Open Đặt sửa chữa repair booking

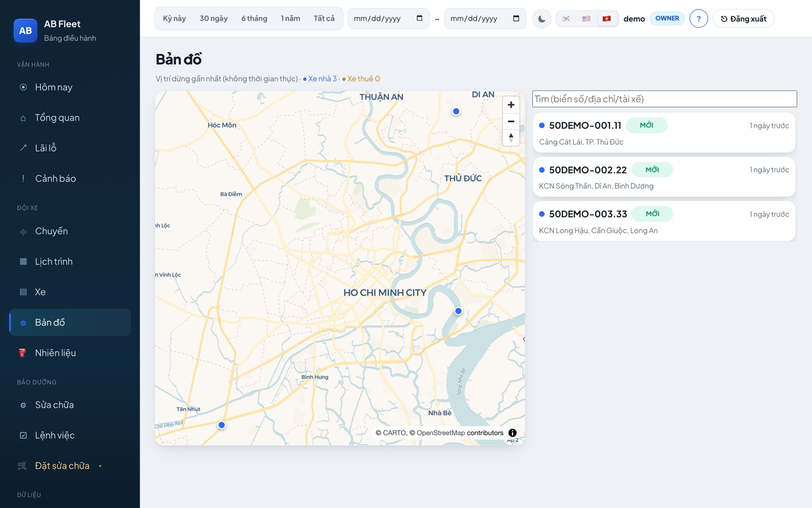pos(70,466)
